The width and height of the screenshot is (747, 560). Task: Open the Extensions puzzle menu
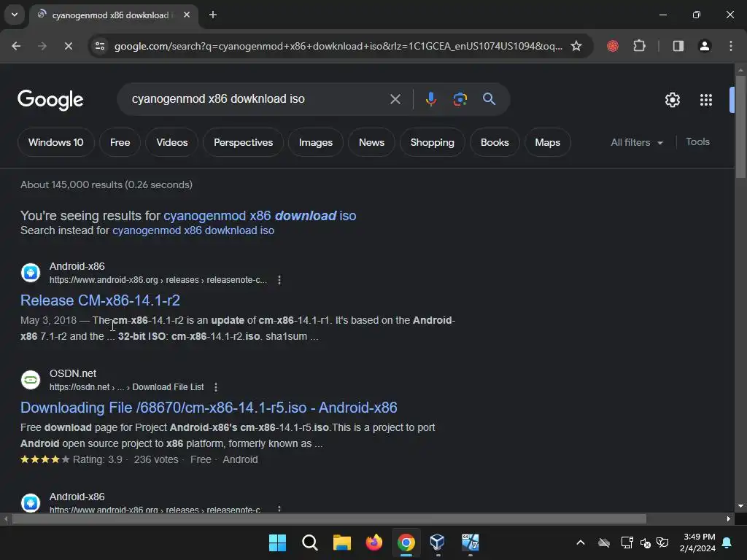639,46
